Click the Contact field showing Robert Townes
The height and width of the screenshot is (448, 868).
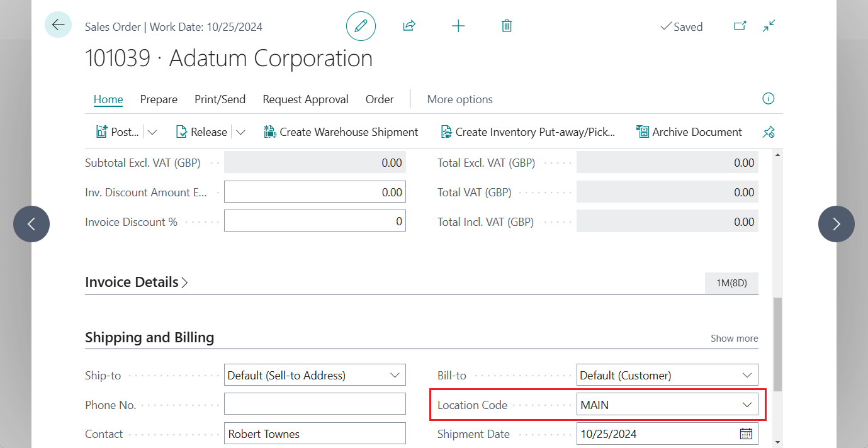315,433
